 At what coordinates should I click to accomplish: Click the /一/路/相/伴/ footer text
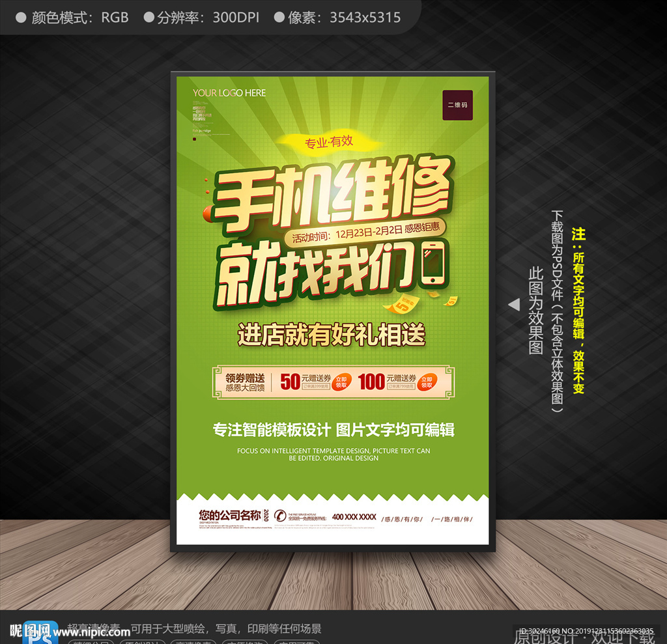(x=452, y=519)
